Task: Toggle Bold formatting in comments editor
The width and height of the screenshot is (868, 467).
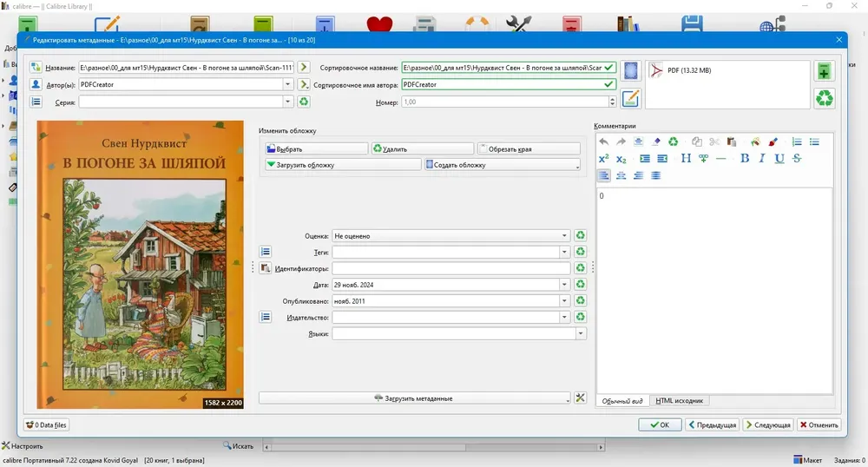Action: click(745, 158)
